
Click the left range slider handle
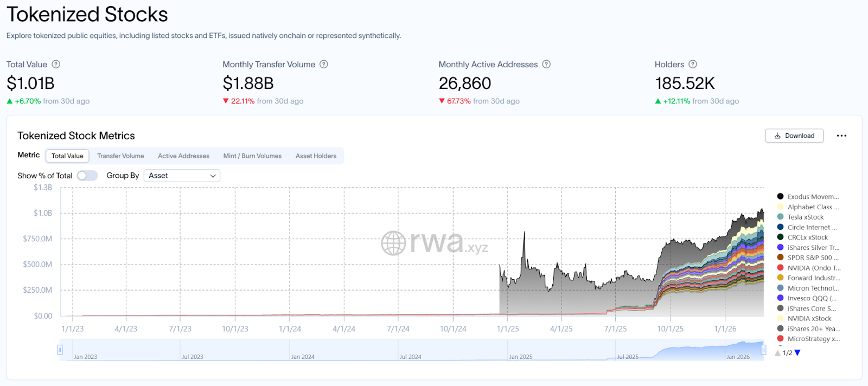click(x=60, y=350)
